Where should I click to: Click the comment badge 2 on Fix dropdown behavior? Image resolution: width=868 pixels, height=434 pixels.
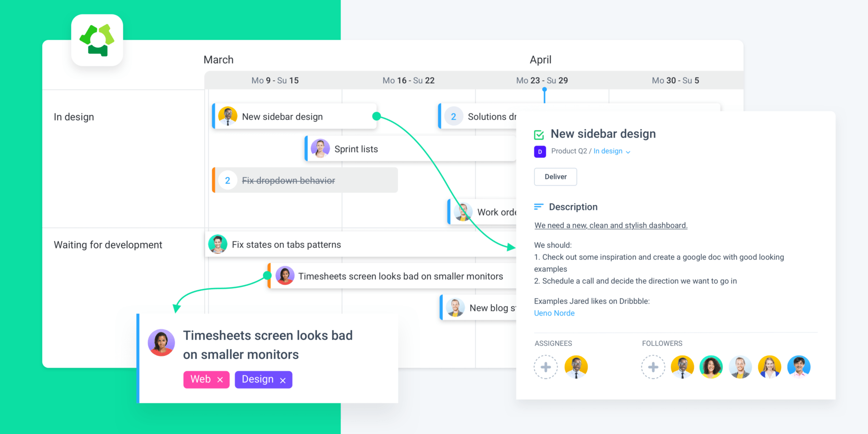[x=228, y=180]
